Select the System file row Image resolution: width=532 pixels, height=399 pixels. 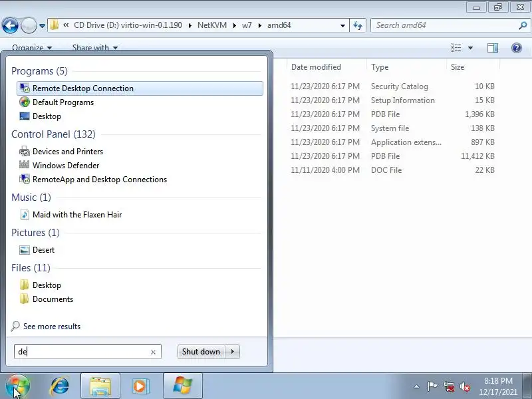tap(392, 128)
